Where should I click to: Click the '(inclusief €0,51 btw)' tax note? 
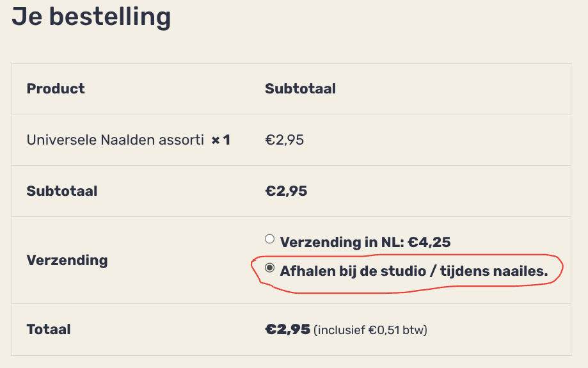click(370, 330)
